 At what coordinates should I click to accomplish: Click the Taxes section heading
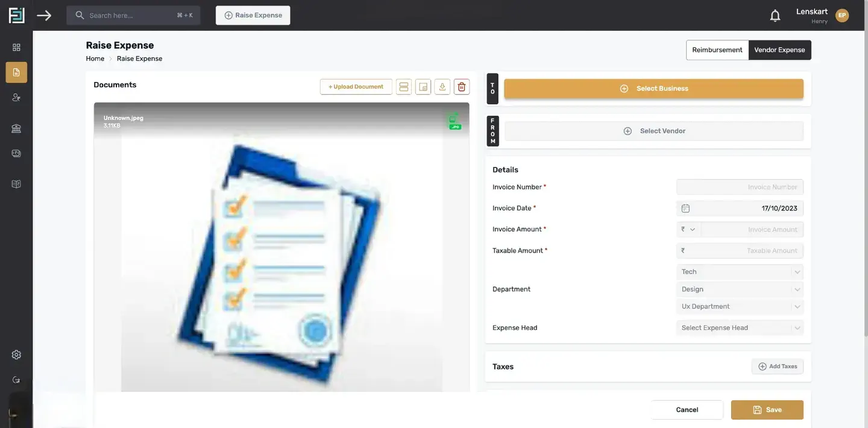pos(503,367)
